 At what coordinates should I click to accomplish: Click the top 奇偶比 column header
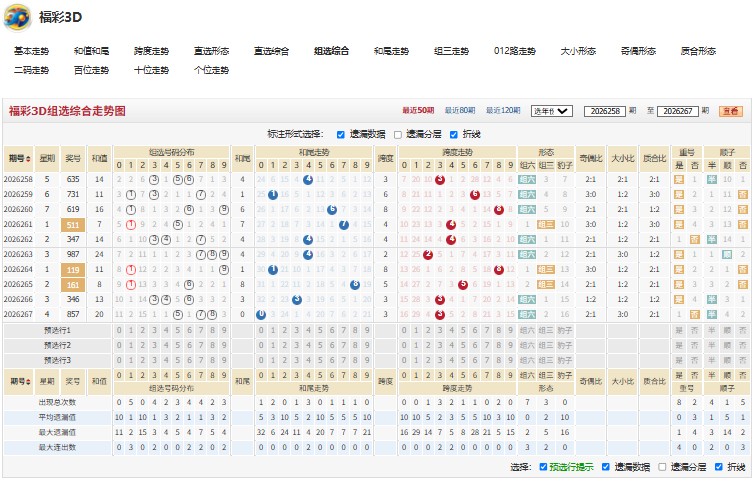(x=591, y=159)
